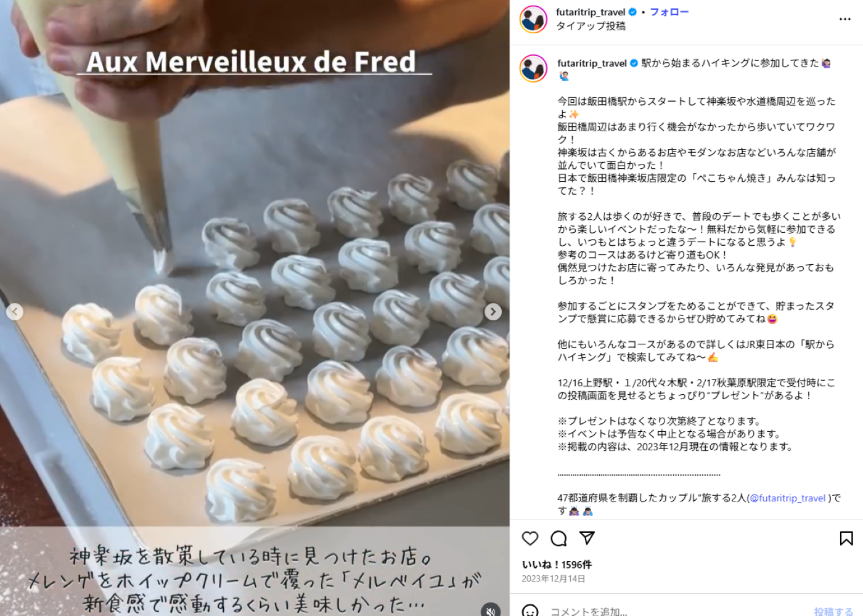This screenshot has width=863, height=616.
Task: Click the 投稿する post comment button
Action: coord(833,611)
